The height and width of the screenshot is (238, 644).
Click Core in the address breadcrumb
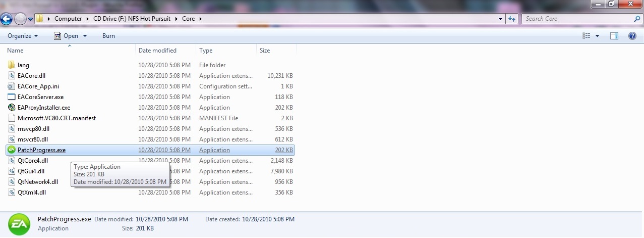[188, 19]
